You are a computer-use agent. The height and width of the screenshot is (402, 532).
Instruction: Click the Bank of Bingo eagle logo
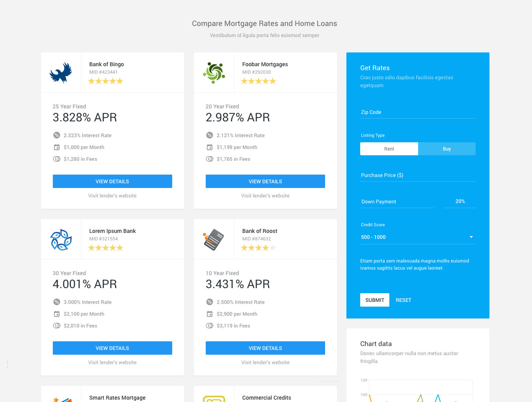click(61, 73)
